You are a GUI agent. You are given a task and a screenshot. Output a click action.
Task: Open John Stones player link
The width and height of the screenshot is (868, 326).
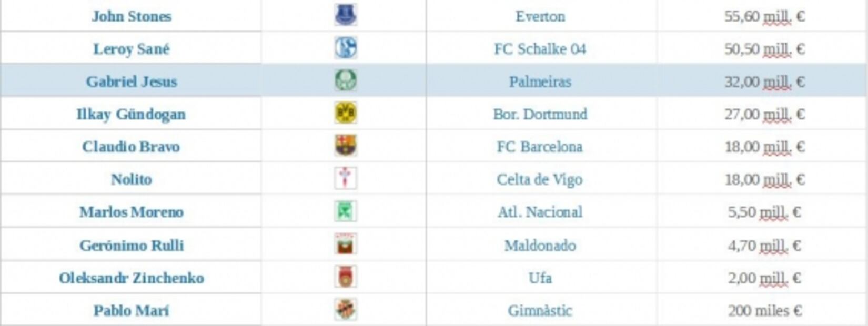[x=132, y=16]
